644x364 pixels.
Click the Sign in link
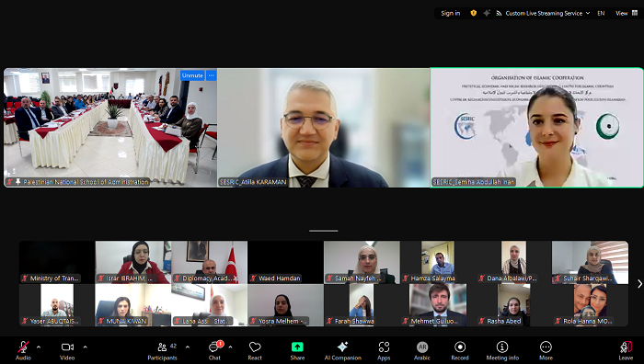click(451, 13)
